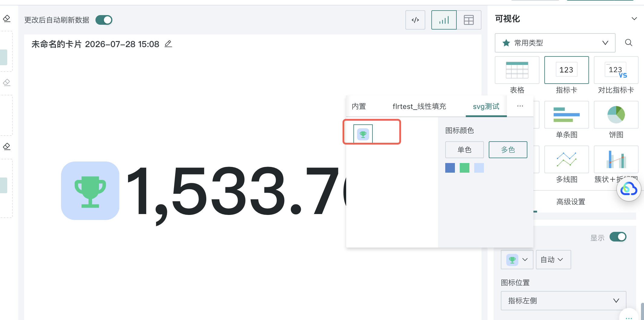Click the 图标颜色 label
This screenshot has width=644, height=320.
coord(459,130)
